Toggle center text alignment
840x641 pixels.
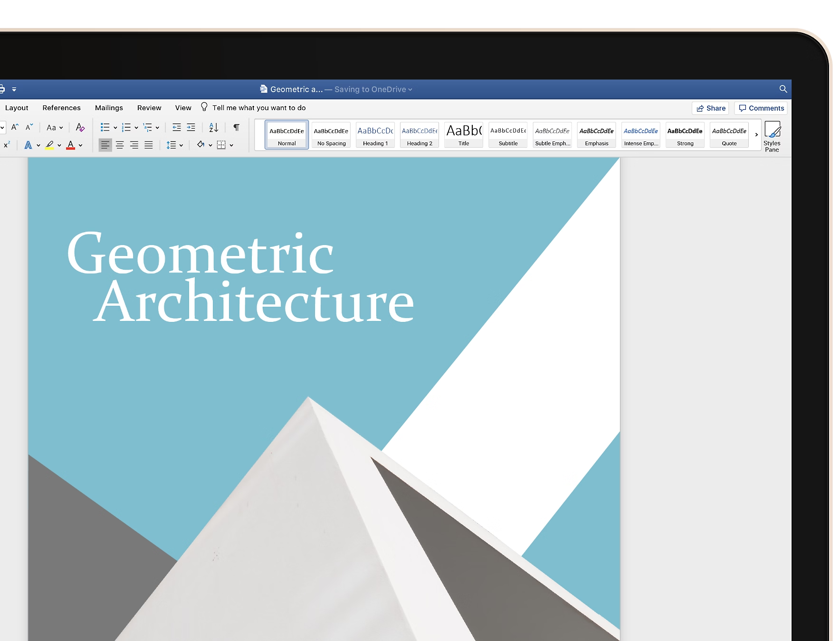(x=120, y=145)
